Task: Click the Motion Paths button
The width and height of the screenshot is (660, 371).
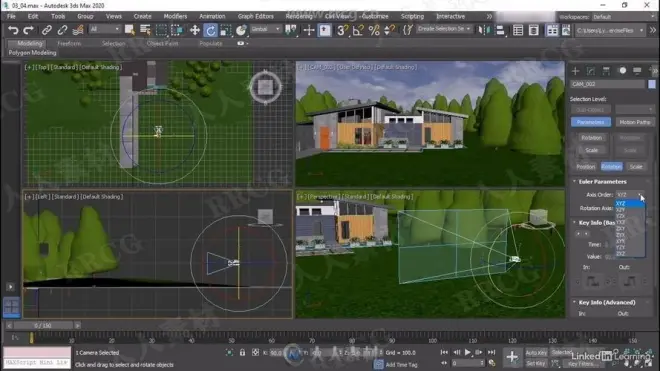Action: point(635,122)
